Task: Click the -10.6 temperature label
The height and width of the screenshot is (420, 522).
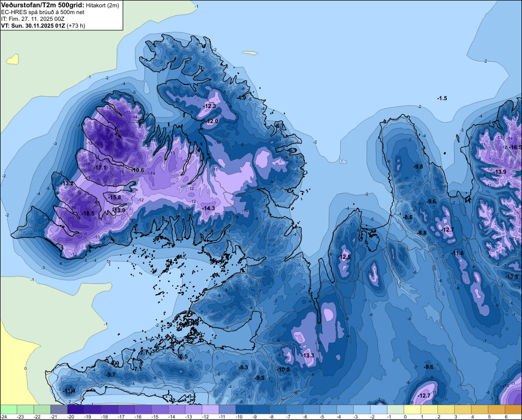Action: pos(137,171)
